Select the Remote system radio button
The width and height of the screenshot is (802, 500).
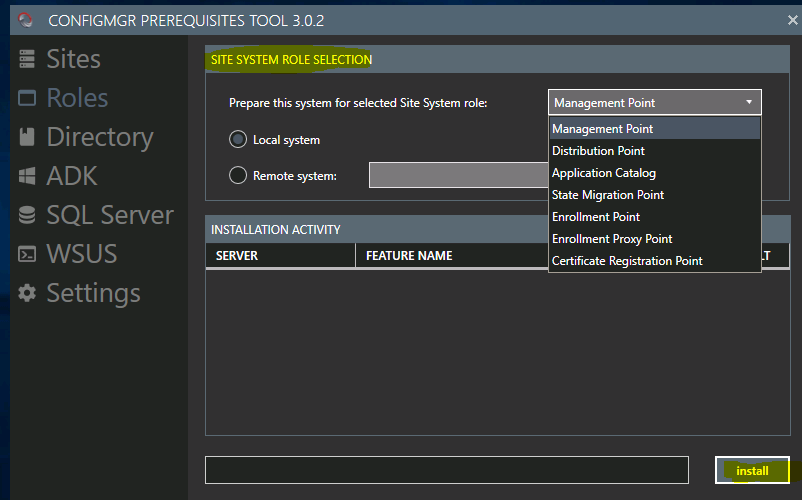pyautogui.click(x=238, y=175)
